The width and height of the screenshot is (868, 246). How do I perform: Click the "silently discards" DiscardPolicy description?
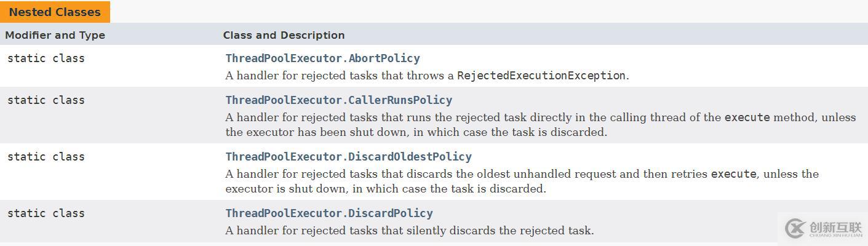[x=409, y=231]
